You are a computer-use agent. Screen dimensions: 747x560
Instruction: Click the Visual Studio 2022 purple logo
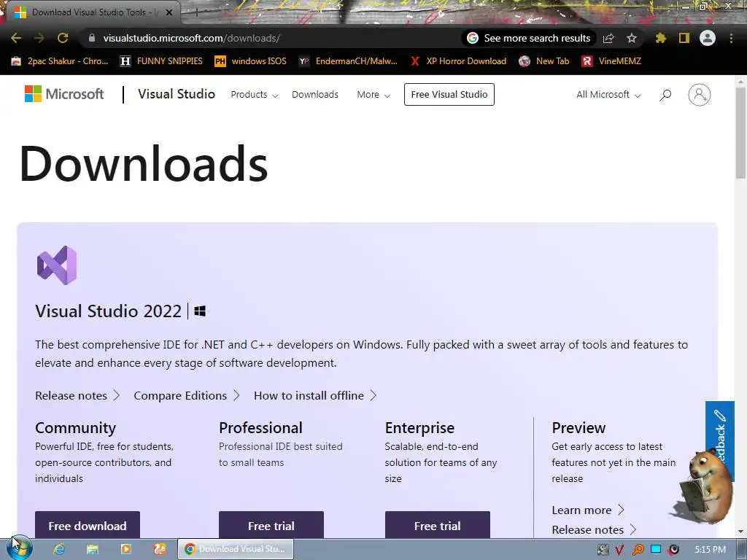(x=57, y=265)
